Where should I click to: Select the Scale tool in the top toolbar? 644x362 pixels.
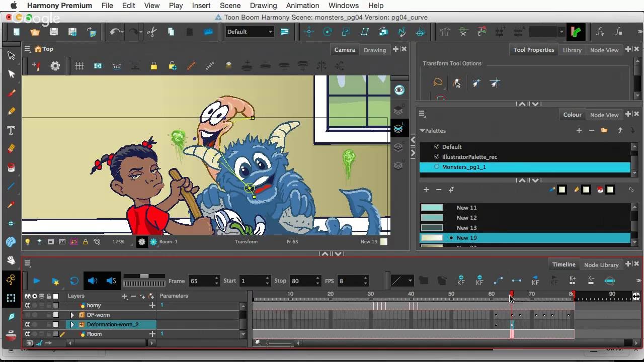[x=346, y=32]
